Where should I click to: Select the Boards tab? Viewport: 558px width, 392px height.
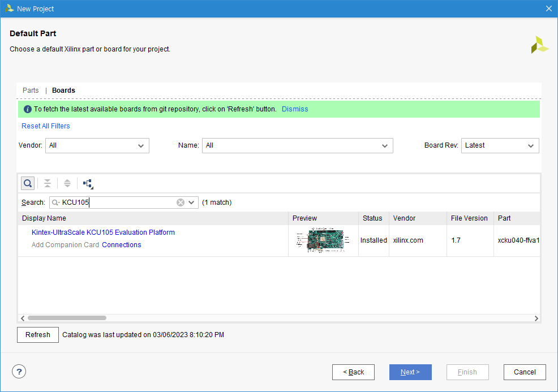pyautogui.click(x=64, y=91)
